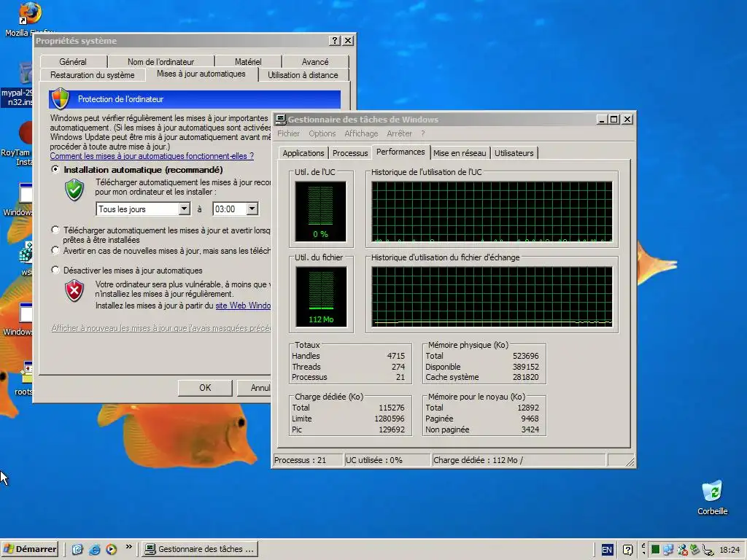The image size is (747, 560).
Task: Expand the quick launch overflow chevron
Action: [x=128, y=547]
